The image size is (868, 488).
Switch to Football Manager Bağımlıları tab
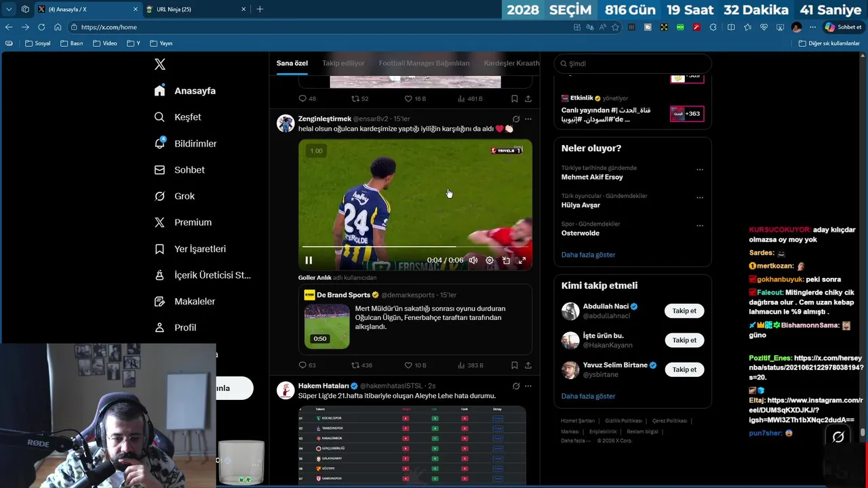[424, 63]
